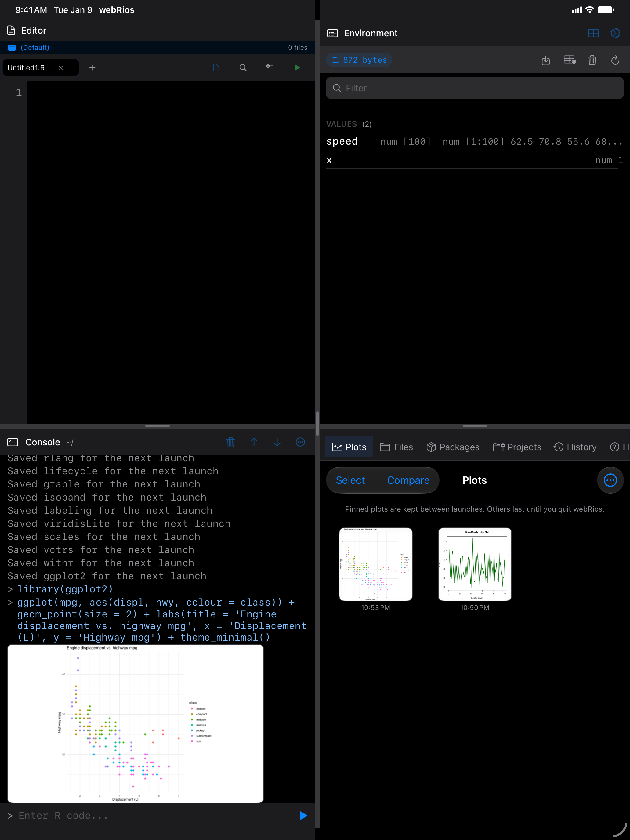Switch to the Plots tab
The width and height of the screenshot is (630, 840).
coord(349,447)
